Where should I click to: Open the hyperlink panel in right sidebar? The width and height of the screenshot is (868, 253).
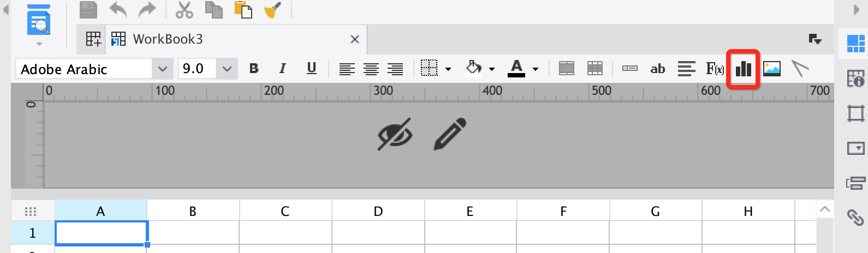(855, 216)
